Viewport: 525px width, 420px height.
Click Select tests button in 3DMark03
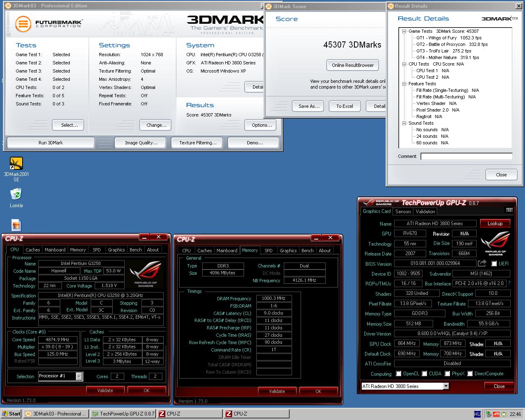[x=68, y=125]
